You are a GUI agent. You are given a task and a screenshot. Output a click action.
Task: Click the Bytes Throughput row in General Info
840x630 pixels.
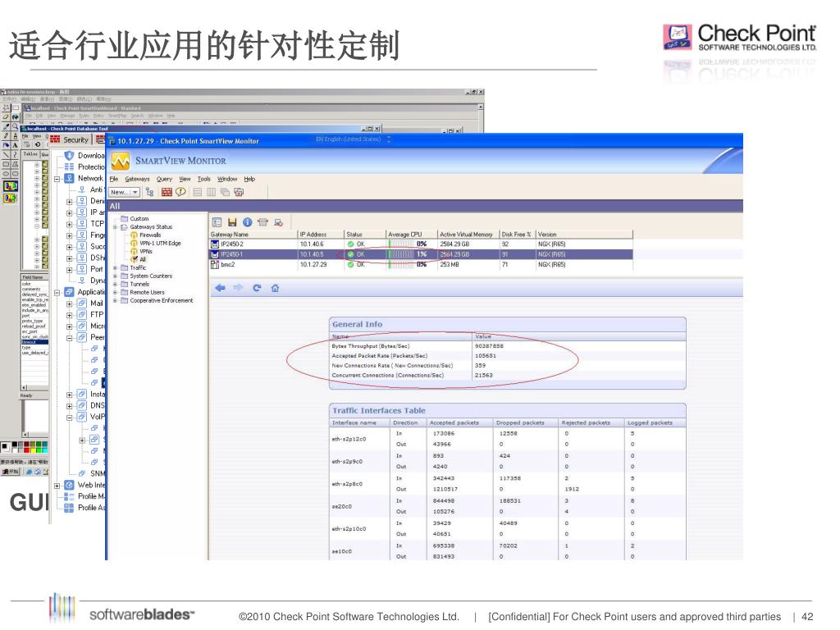(x=507, y=346)
